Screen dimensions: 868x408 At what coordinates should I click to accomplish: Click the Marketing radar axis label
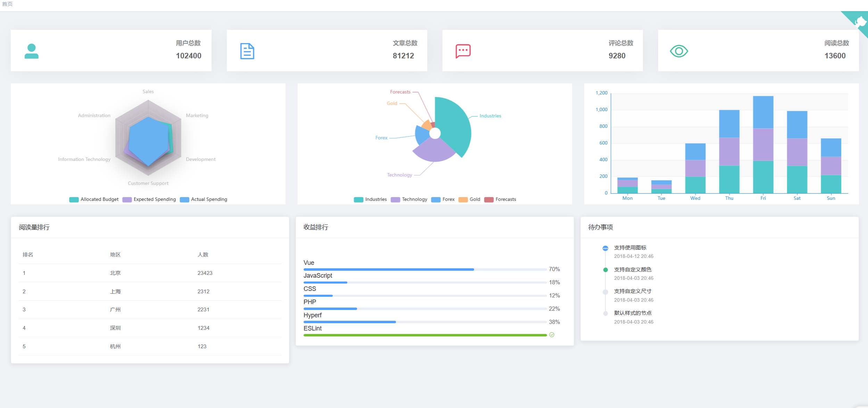197,115
